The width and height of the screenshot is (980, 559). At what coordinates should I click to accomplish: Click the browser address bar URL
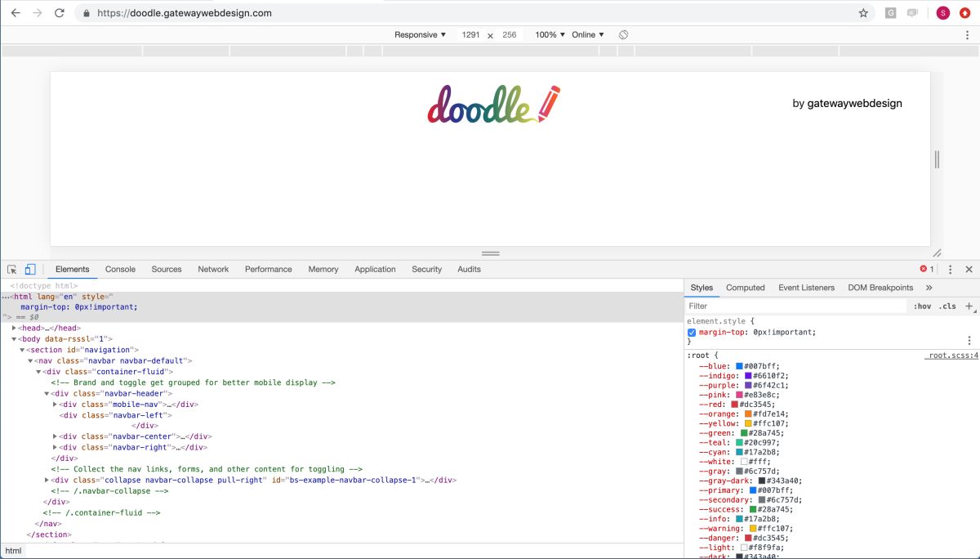point(184,13)
